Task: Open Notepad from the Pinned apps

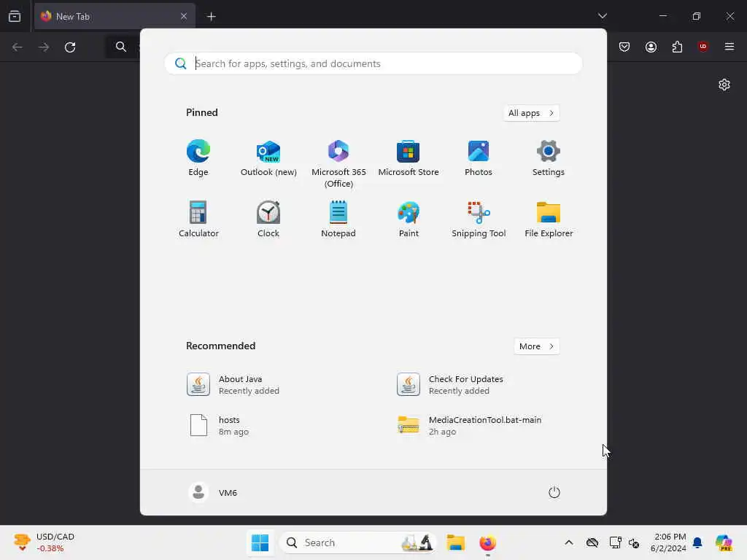Action: tap(338, 219)
